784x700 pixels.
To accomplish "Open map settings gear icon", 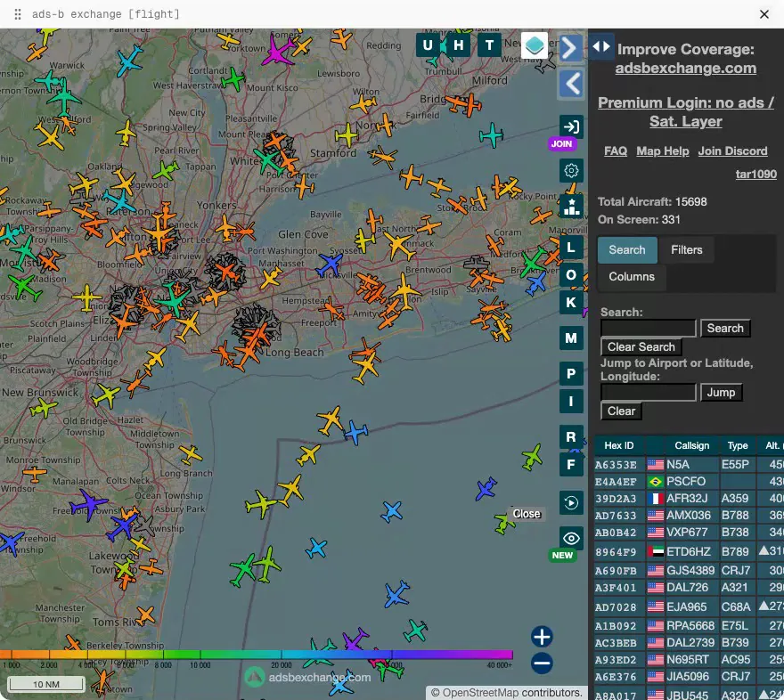I will tap(571, 171).
